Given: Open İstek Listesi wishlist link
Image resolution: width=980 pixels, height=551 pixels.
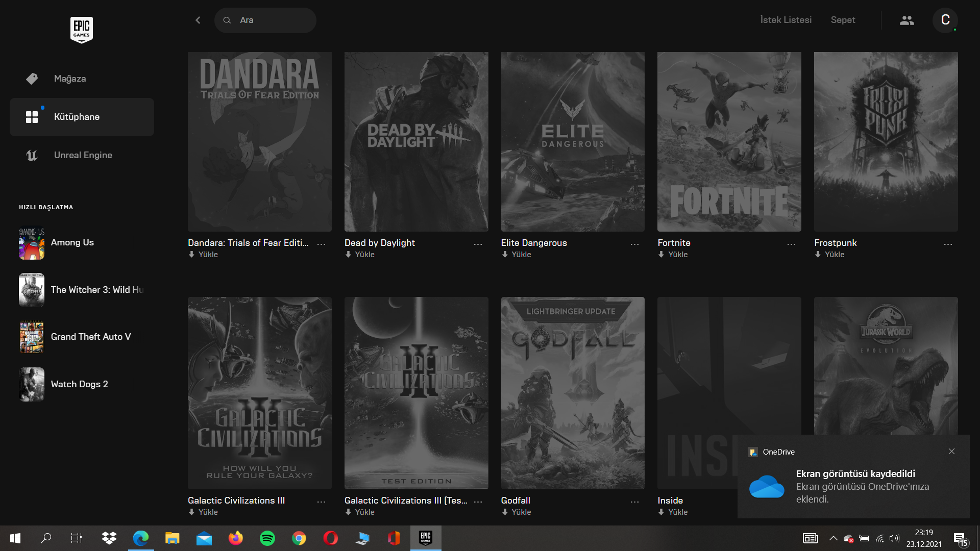Looking at the screenshot, I should click(x=786, y=20).
